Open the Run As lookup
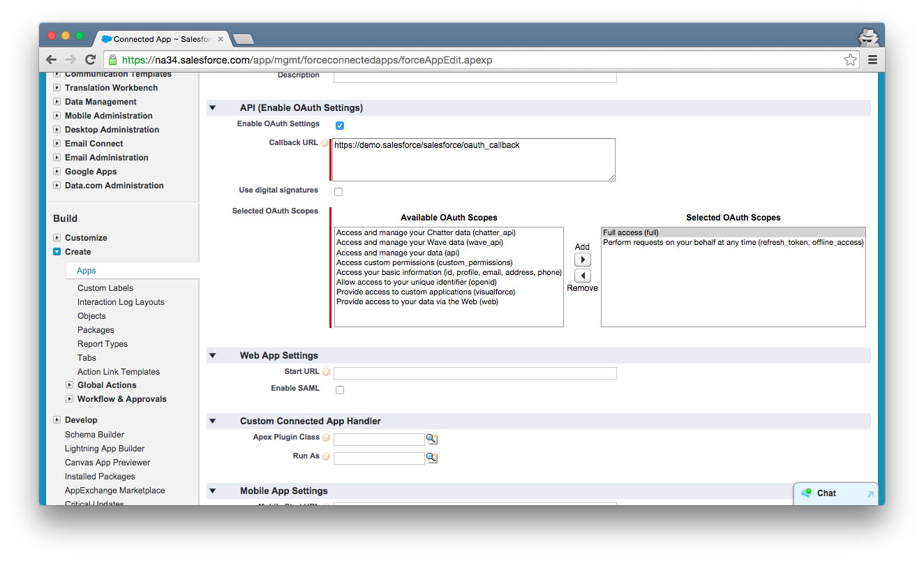Viewport: 924px width, 561px height. click(432, 458)
